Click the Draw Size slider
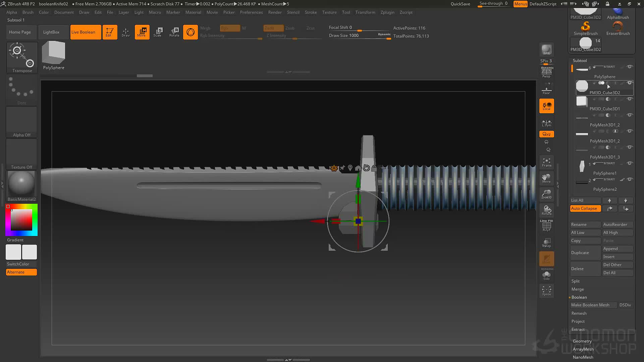The width and height of the screenshot is (644, 362). 359,36
